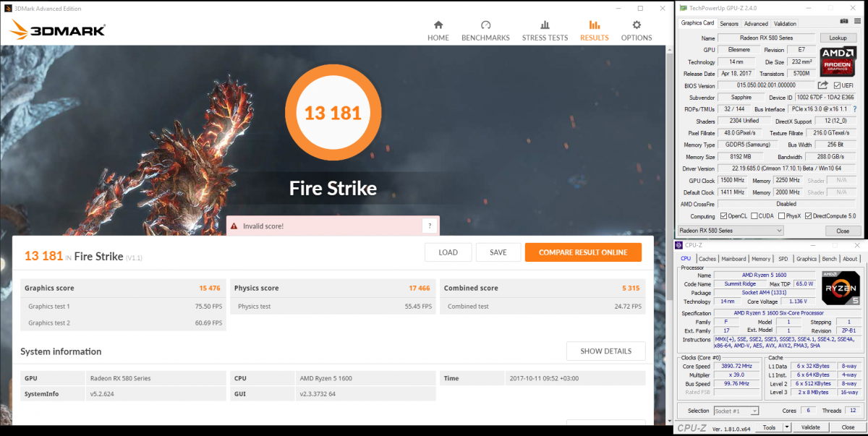Switch to the GPU-Z Advanced tab
868x436 pixels.
pyautogui.click(x=756, y=24)
